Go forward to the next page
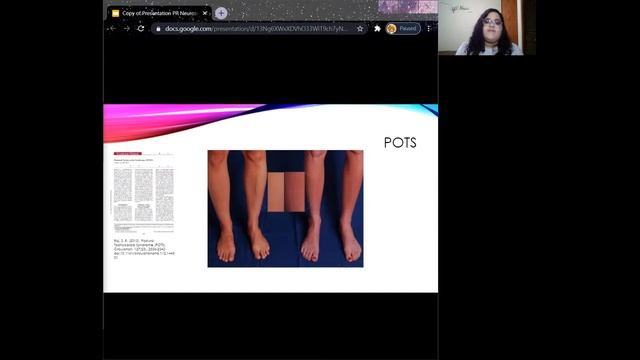The width and height of the screenshot is (640, 360). [127, 29]
